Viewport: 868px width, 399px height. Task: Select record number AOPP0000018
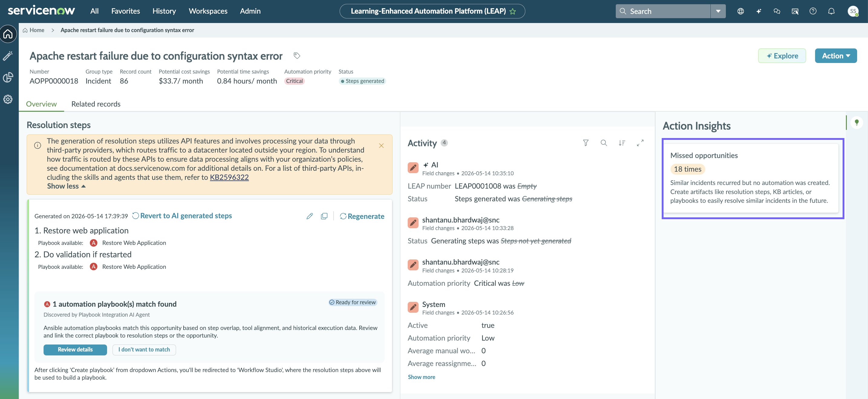click(x=54, y=81)
